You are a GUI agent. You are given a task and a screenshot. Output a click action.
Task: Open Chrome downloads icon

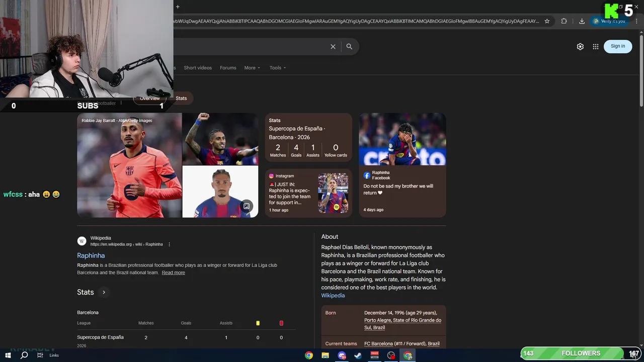(x=582, y=21)
